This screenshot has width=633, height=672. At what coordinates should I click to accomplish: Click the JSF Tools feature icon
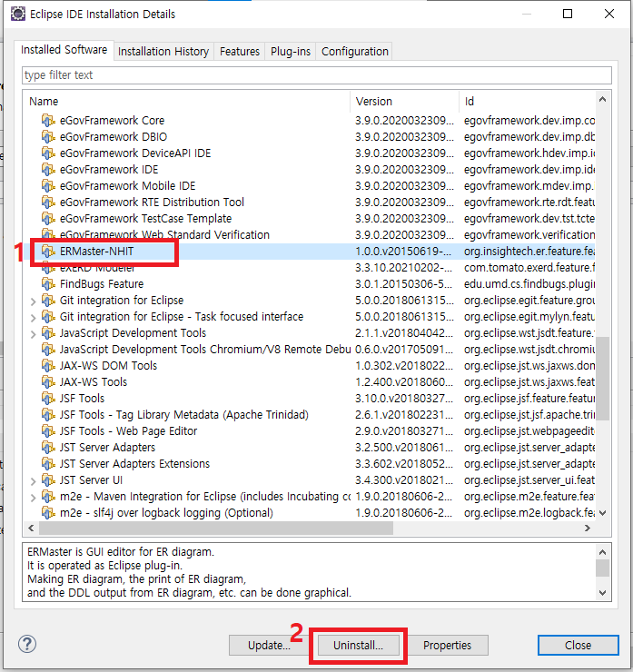[48, 398]
